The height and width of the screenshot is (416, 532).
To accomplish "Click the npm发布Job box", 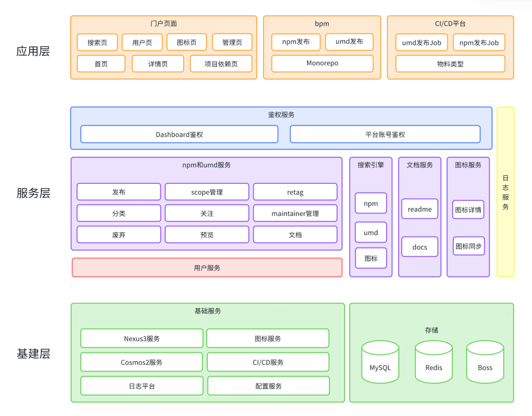I will (x=479, y=42).
